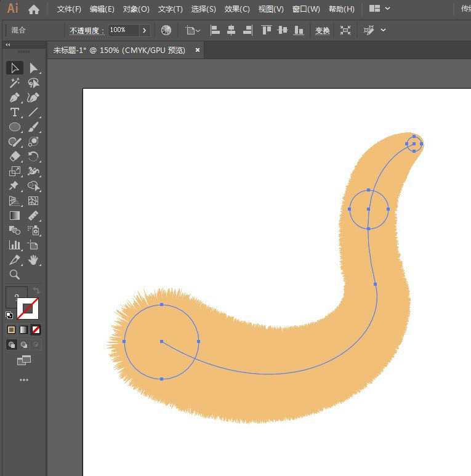Image resolution: width=471 pixels, height=476 pixels.
Task: Expand the toolbar via double-arrow
Action: pyautogui.click(x=7, y=45)
